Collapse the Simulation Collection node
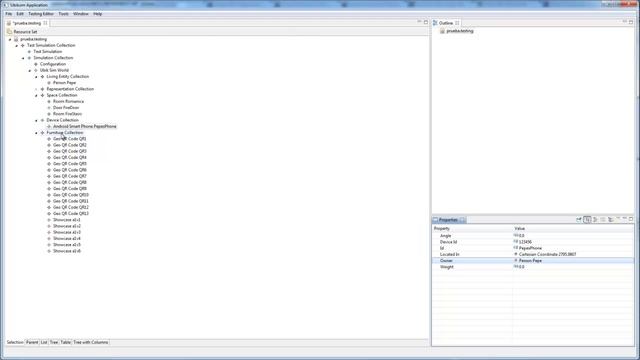Image resolution: width=640 pixels, height=360 pixels. pos(23,58)
